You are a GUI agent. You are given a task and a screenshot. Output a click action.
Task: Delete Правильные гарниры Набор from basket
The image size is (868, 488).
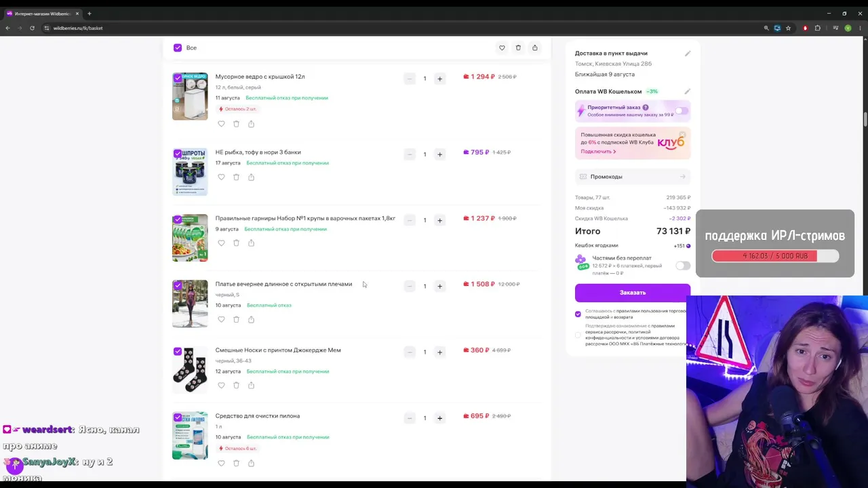(236, 243)
